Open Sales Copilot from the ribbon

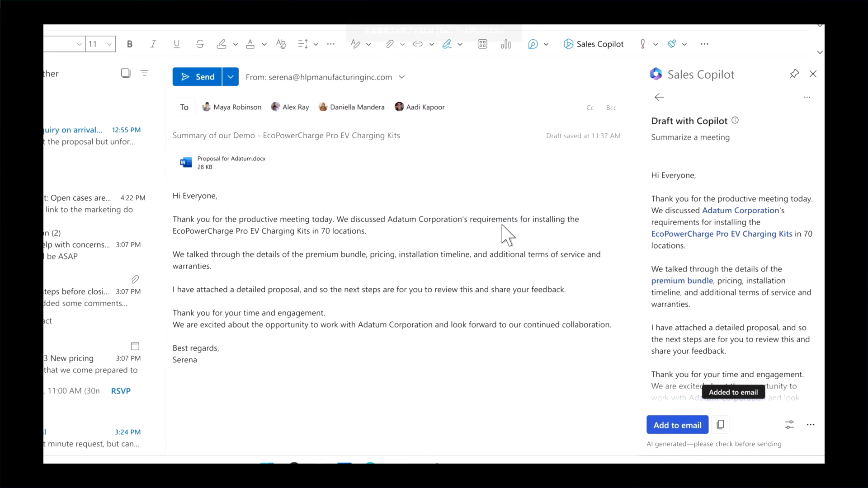[x=594, y=44]
